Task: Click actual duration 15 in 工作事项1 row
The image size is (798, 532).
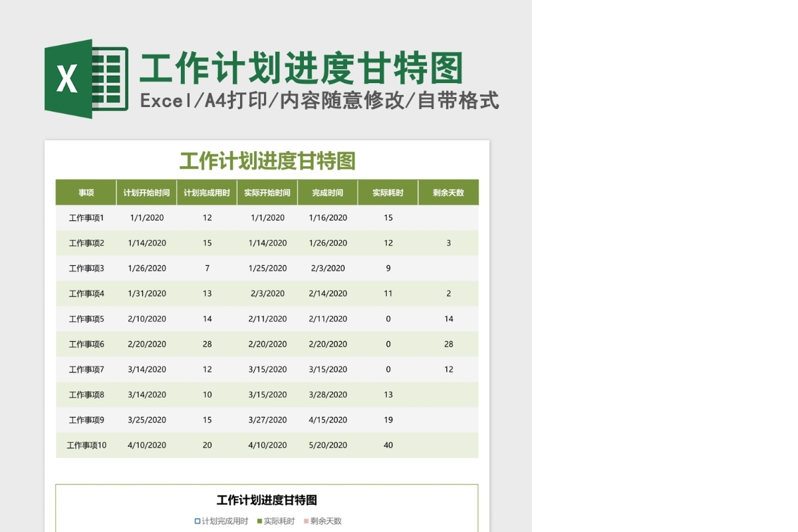Action: point(388,217)
